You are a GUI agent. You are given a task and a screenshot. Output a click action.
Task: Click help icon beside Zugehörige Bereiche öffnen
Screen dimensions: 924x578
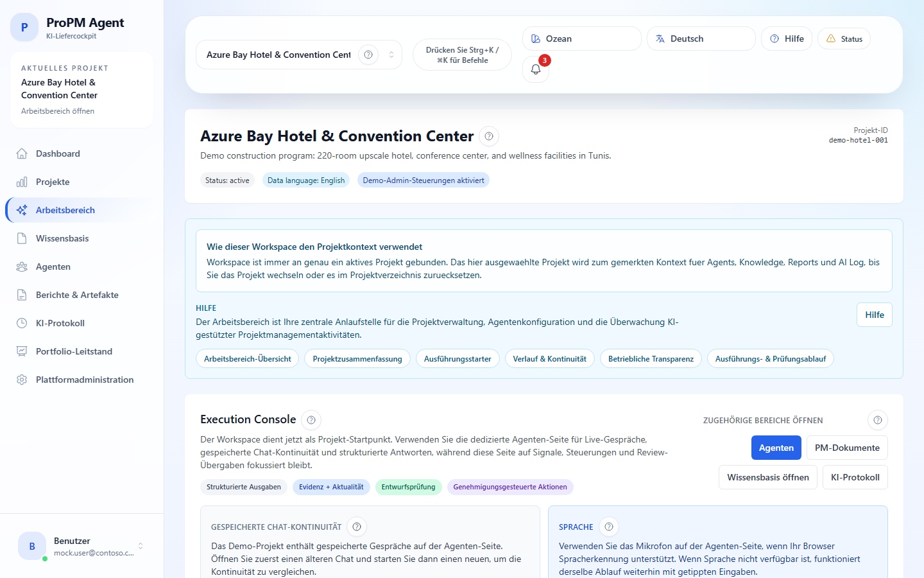(x=877, y=420)
